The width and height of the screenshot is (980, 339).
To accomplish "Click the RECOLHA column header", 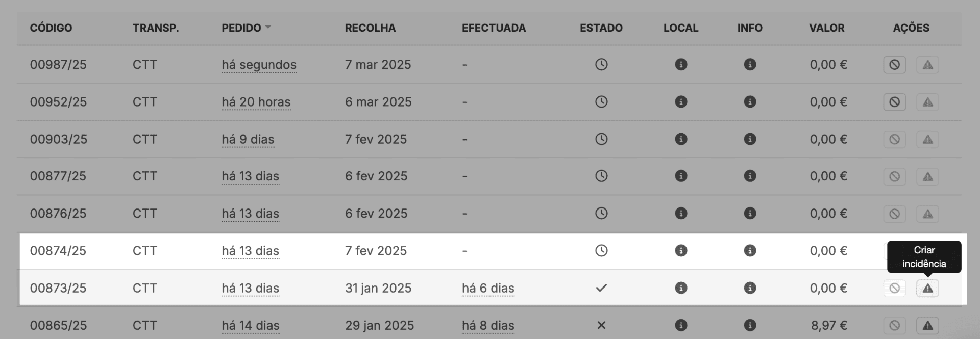I will tap(370, 28).
